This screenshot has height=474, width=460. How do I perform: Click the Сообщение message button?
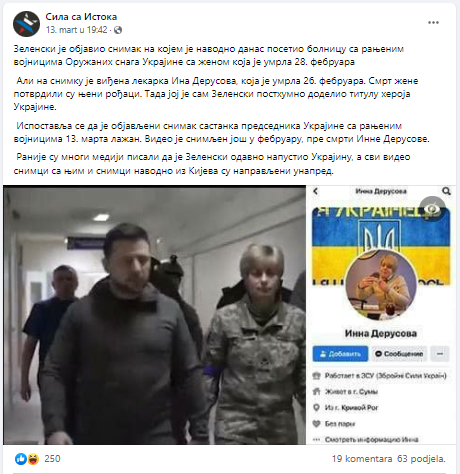click(x=399, y=354)
